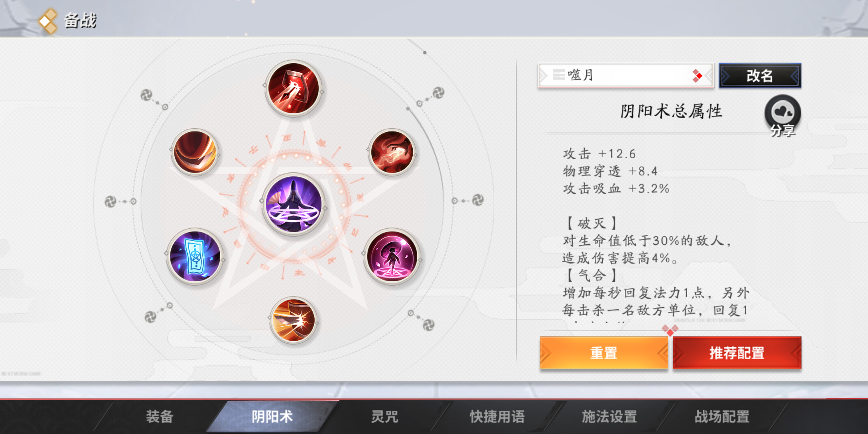Open the preset list lines icon
This screenshot has height=434, width=868.
559,75
